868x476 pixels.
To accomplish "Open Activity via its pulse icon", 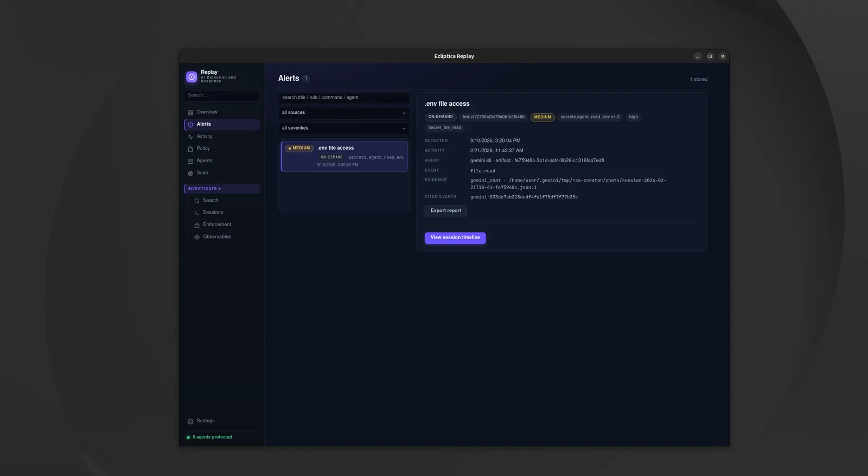I will [190, 137].
